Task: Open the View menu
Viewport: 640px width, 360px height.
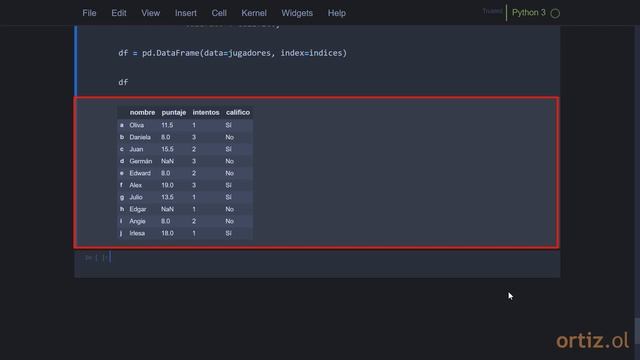Action: coord(151,13)
